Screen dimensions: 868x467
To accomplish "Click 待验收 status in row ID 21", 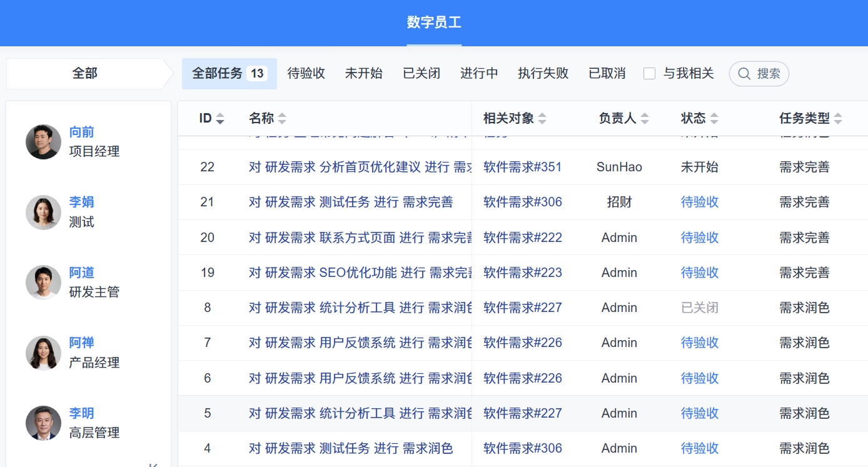I will coord(700,202).
